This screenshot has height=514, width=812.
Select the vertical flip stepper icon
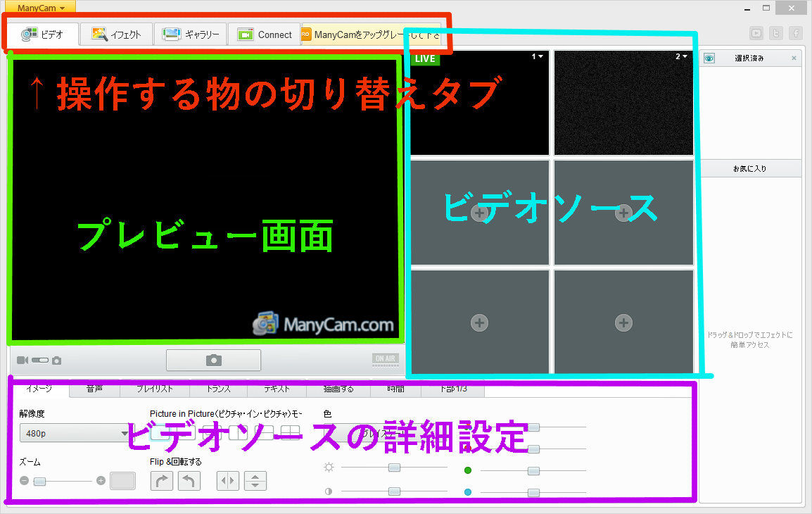click(255, 480)
